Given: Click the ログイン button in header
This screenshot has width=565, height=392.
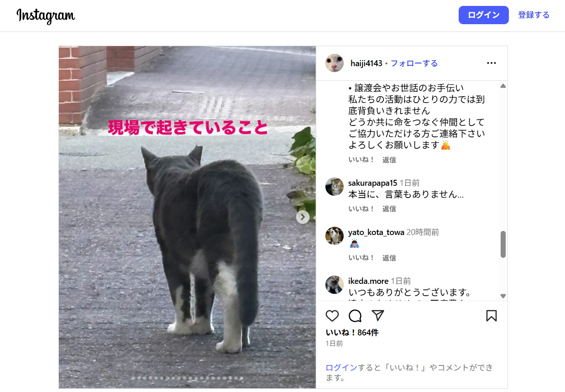Looking at the screenshot, I should pyautogui.click(x=483, y=15).
